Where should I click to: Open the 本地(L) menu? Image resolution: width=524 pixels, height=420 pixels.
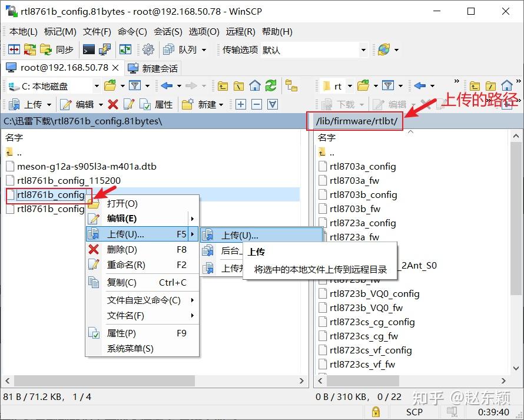point(23,32)
